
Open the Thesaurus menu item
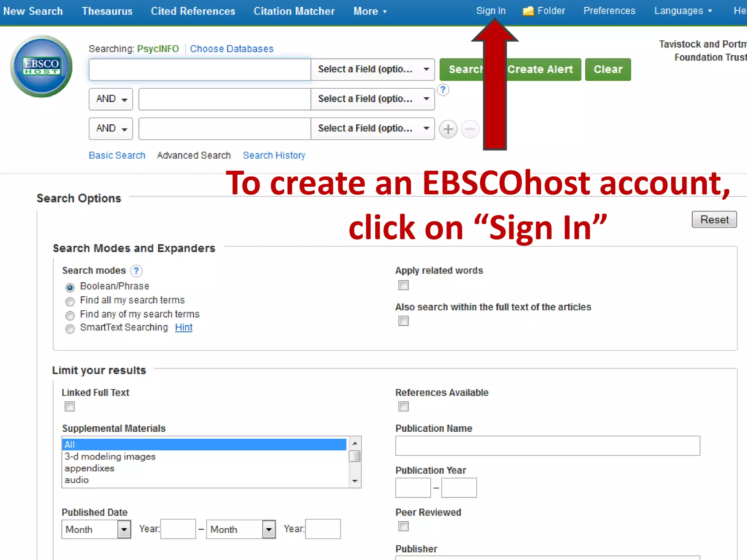click(107, 11)
